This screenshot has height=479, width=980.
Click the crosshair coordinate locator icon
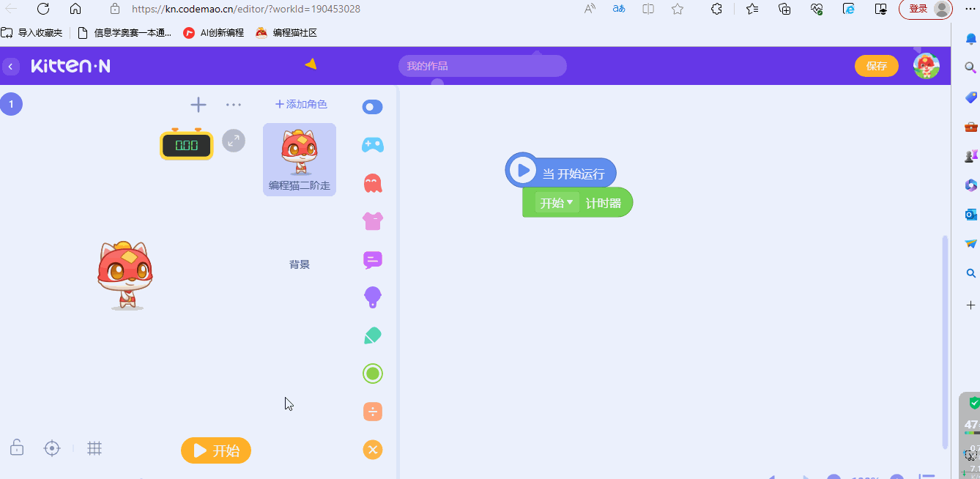(x=52, y=448)
